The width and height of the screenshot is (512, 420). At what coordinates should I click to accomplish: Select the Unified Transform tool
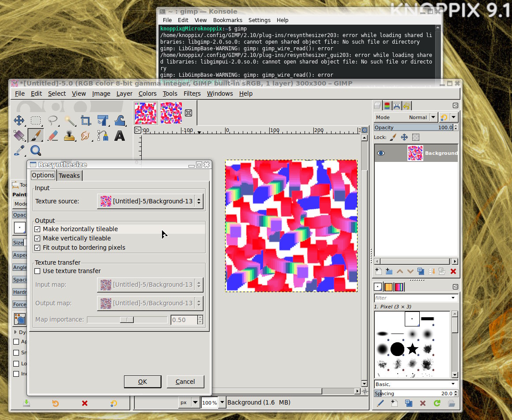(x=103, y=120)
